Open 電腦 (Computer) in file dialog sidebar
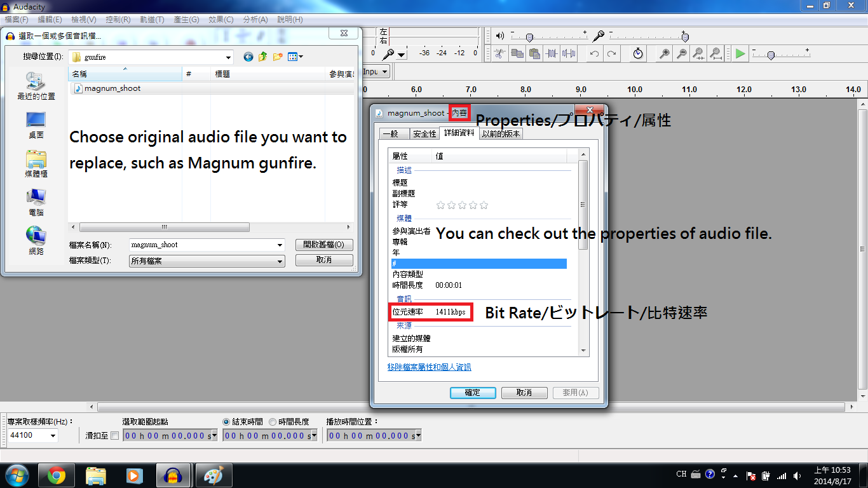Screen dimensions: 868x488 (36, 203)
